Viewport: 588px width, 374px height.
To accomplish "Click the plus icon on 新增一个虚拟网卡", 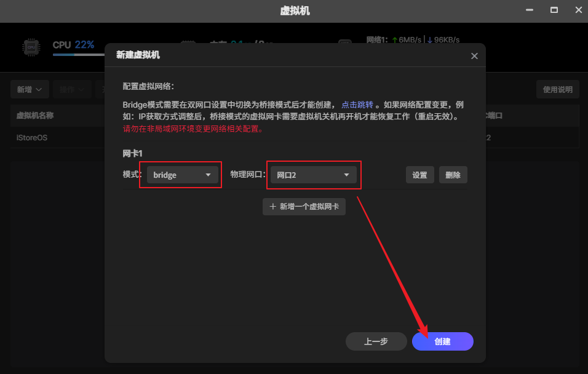I will [273, 207].
